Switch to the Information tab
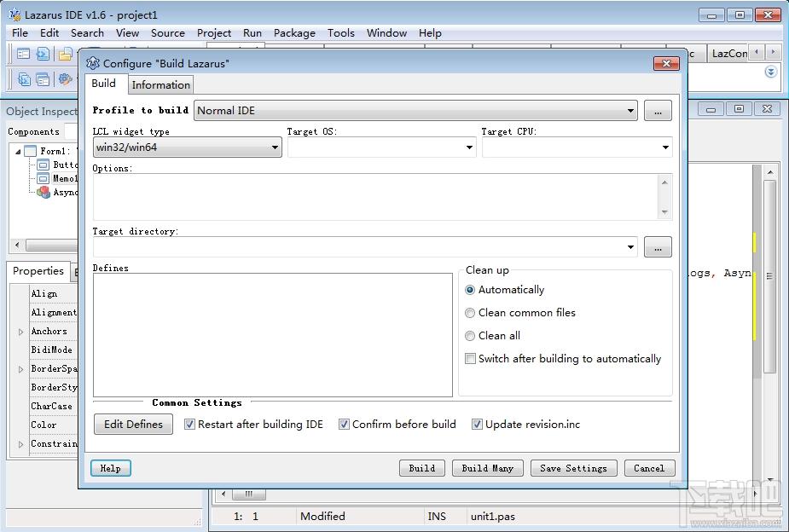 (160, 85)
